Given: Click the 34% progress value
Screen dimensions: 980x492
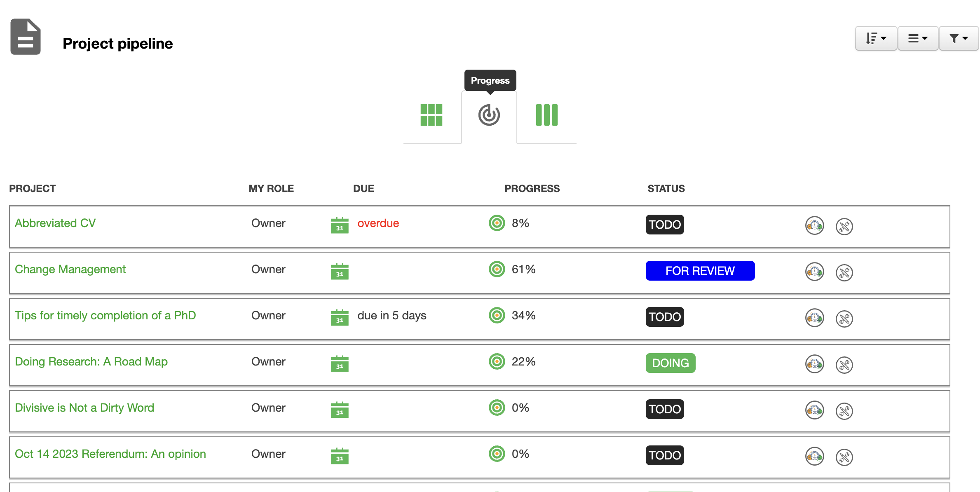Looking at the screenshot, I should click(523, 315).
